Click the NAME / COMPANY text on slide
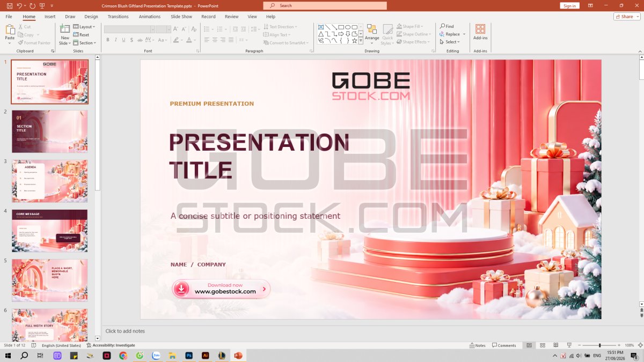The width and height of the screenshot is (644, 362). 198,264
